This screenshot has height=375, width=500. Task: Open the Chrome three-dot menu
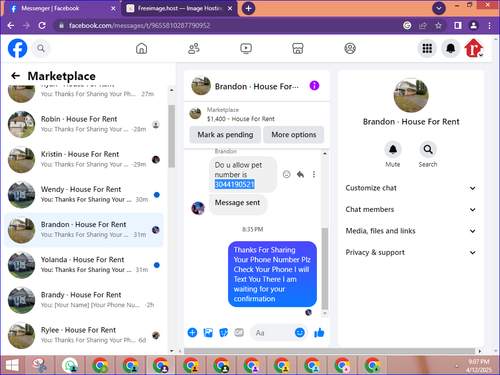489,25
